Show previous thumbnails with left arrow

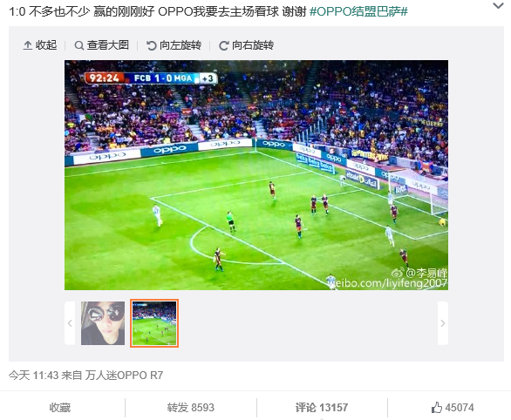tap(70, 323)
